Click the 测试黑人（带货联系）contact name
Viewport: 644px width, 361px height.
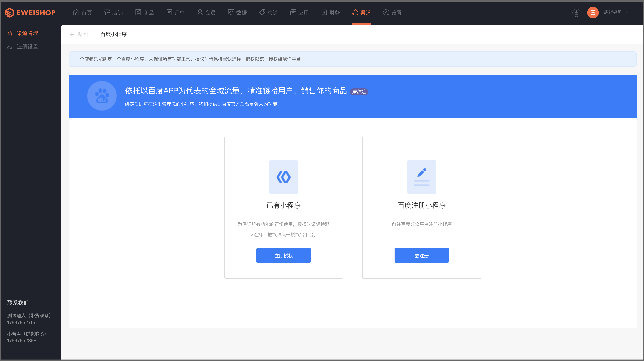click(x=29, y=315)
